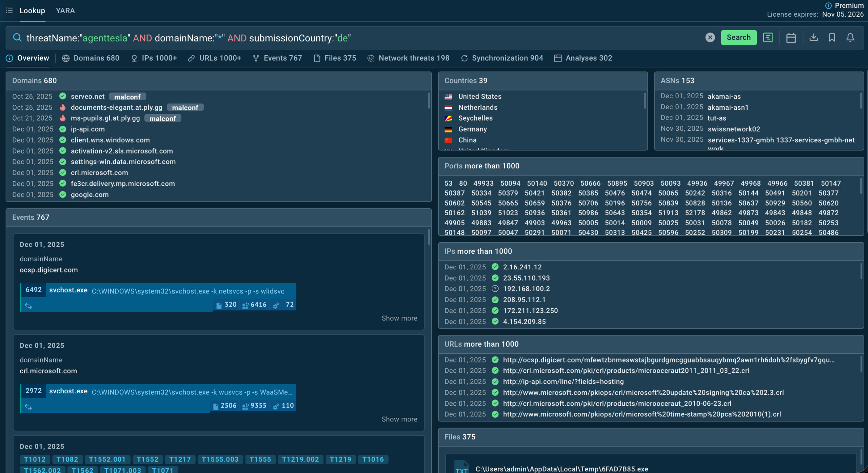Open the calendar date picker icon

pos(791,38)
